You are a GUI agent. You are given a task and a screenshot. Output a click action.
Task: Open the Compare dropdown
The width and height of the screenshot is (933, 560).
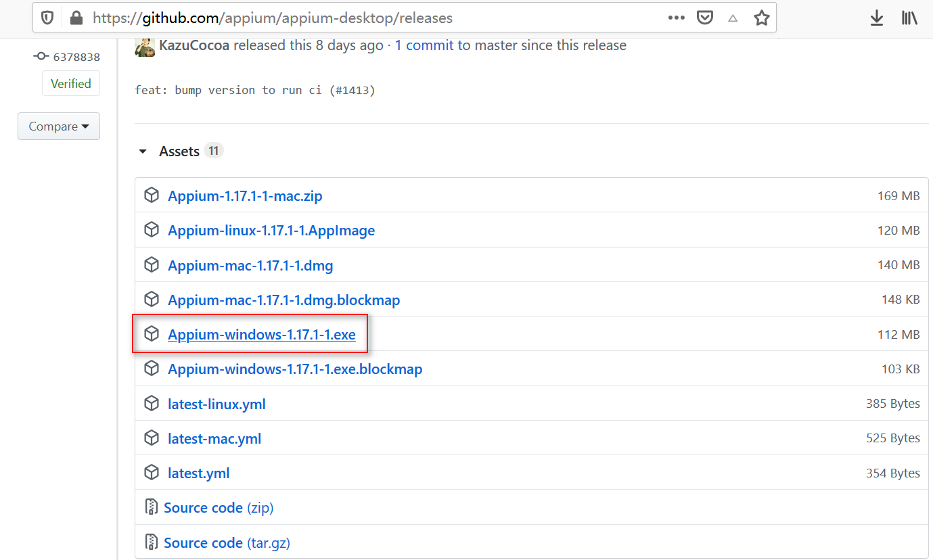pyautogui.click(x=59, y=126)
